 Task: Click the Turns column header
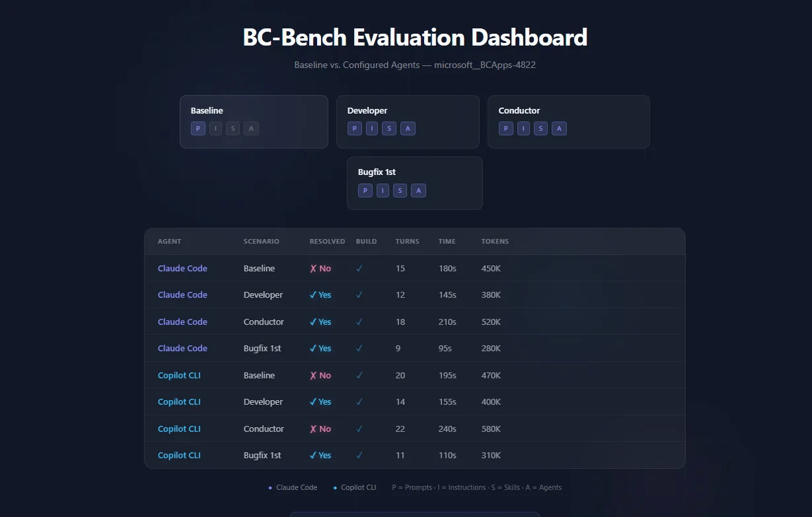tap(407, 242)
